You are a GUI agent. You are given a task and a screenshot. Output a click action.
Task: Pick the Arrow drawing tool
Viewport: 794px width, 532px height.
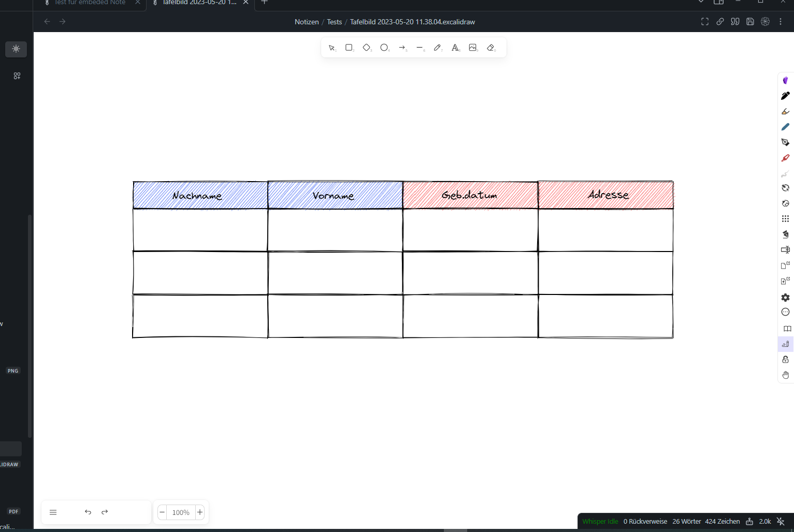point(402,48)
